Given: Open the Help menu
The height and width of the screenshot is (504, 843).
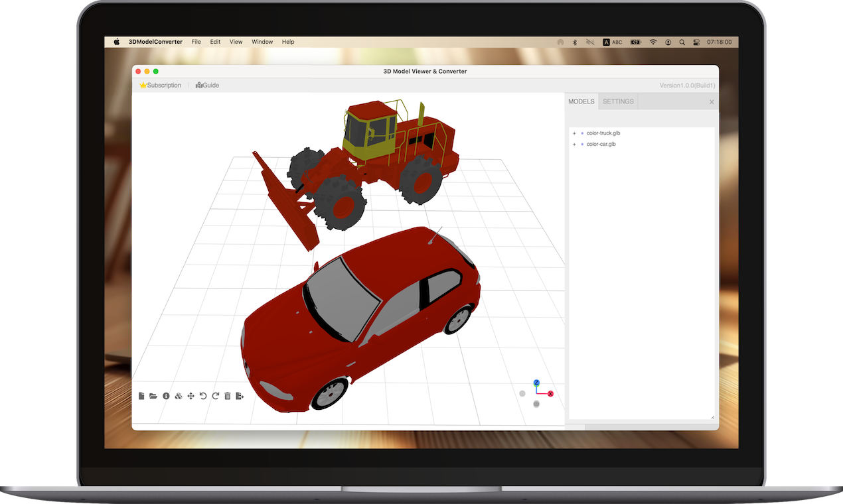Looking at the screenshot, I should click(x=288, y=42).
